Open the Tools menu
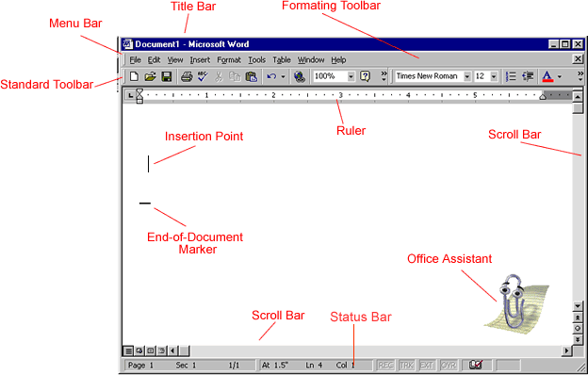588x375 pixels. pyautogui.click(x=257, y=60)
